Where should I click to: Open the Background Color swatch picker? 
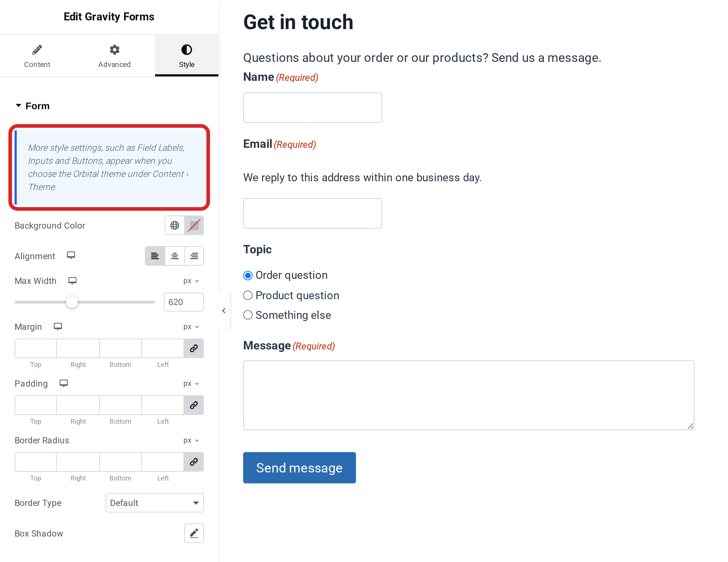(194, 225)
